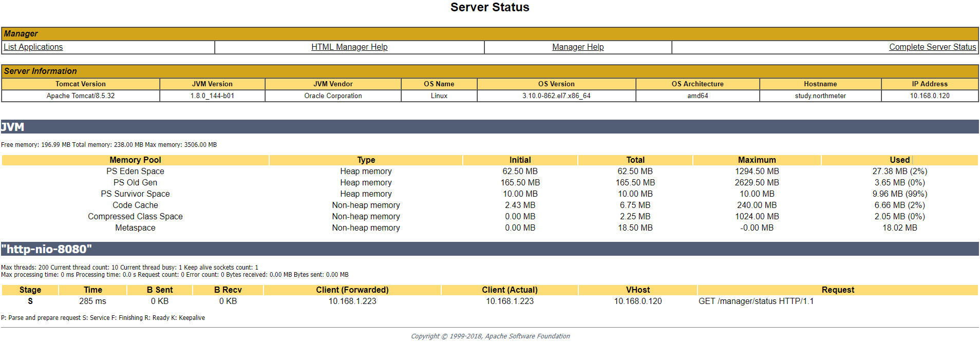Open the List Applications link

[33, 47]
